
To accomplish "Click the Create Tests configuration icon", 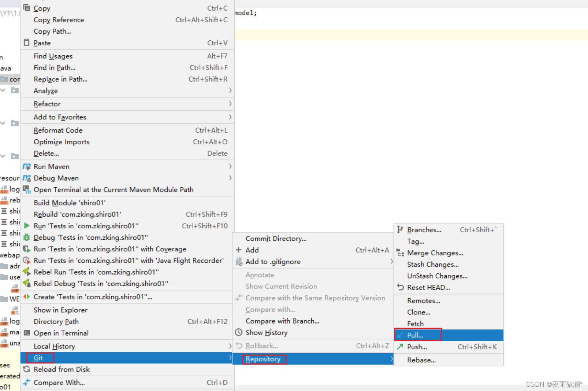I will (x=26, y=297).
